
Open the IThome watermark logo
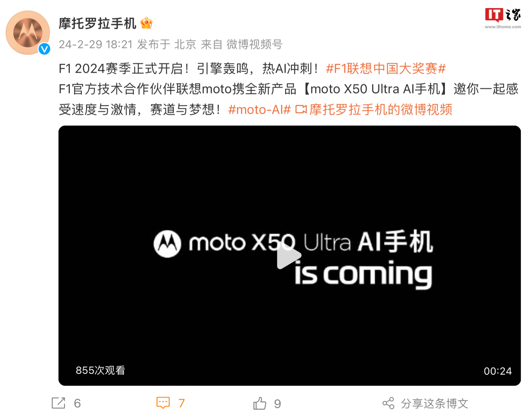[x=503, y=18]
